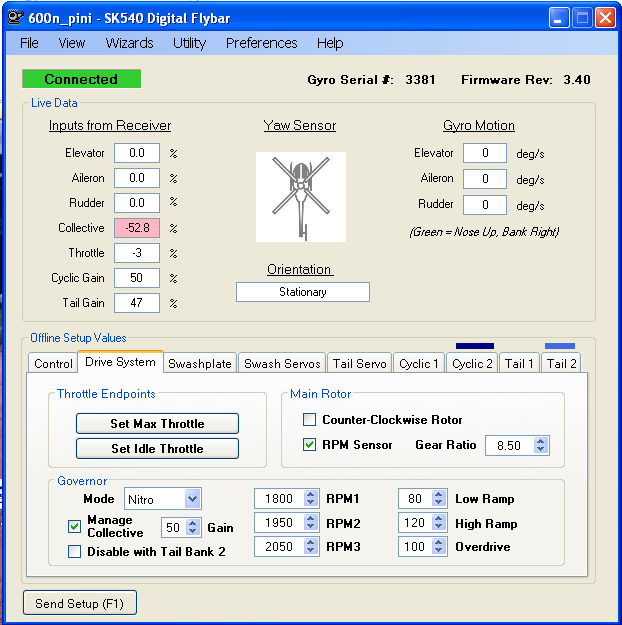622x625 pixels.
Task: Open the governor Mode dropdown
Action: 193,499
